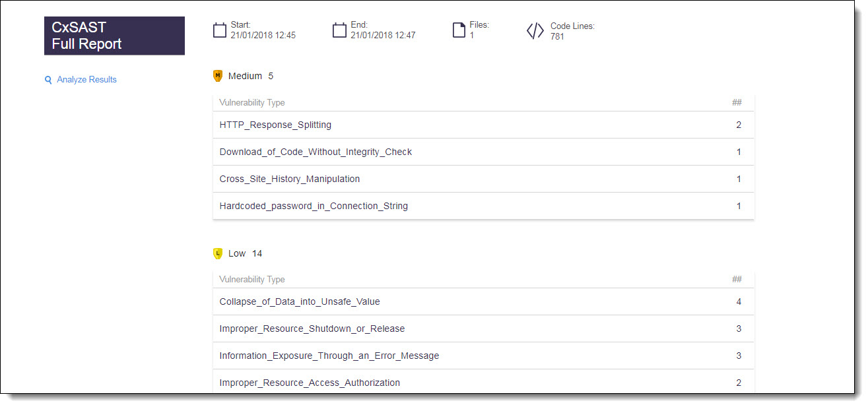Click the Code Lines value 781
Viewport: 868px width, 407px height.
557,37
